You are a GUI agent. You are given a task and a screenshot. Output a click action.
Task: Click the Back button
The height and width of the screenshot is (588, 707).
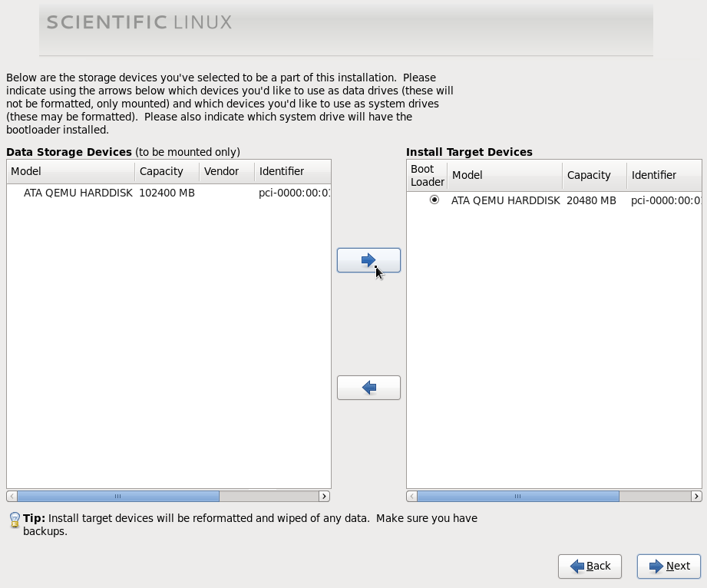pyautogui.click(x=590, y=567)
